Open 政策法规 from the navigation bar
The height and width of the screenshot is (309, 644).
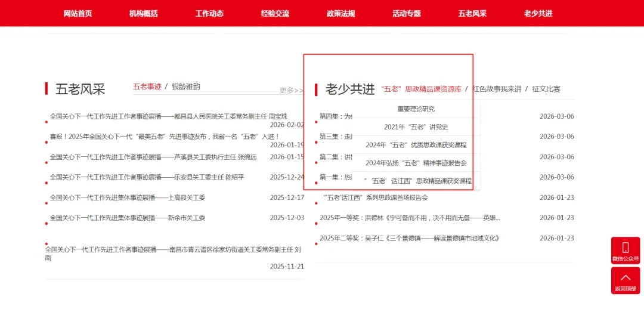tap(340, 14)
